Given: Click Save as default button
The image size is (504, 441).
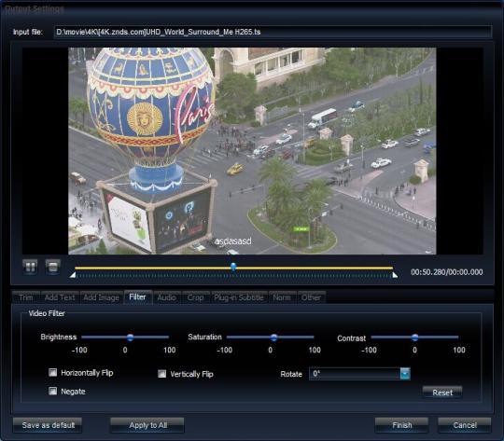Looking at the screenshot, I should click(x=48, y=425).
